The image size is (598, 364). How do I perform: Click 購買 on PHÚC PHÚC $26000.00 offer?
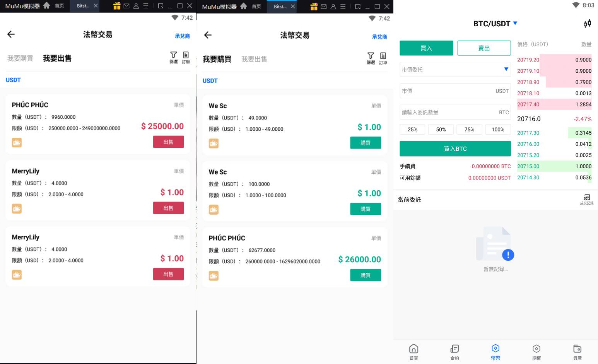point(366,275)
